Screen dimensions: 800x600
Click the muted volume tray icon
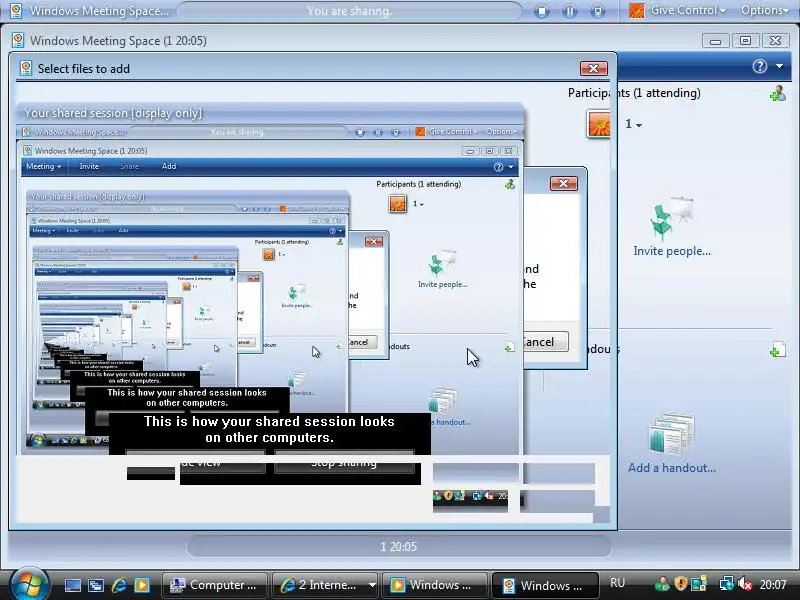744,584
